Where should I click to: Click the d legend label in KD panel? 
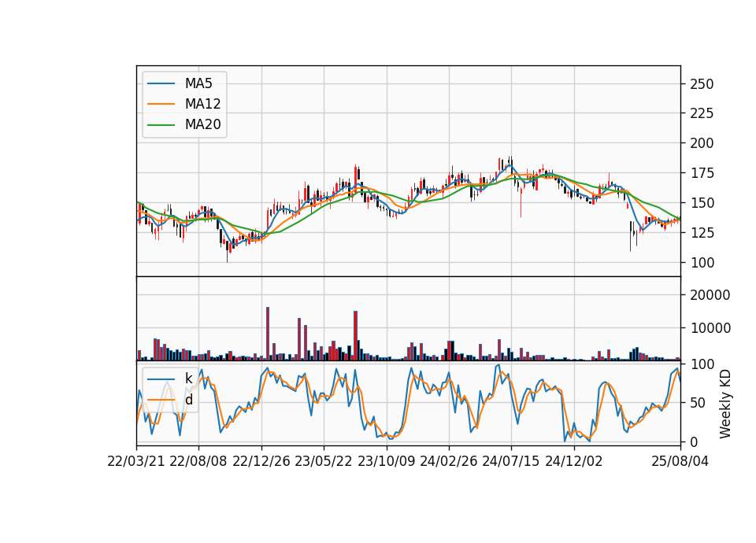[188, 400]
